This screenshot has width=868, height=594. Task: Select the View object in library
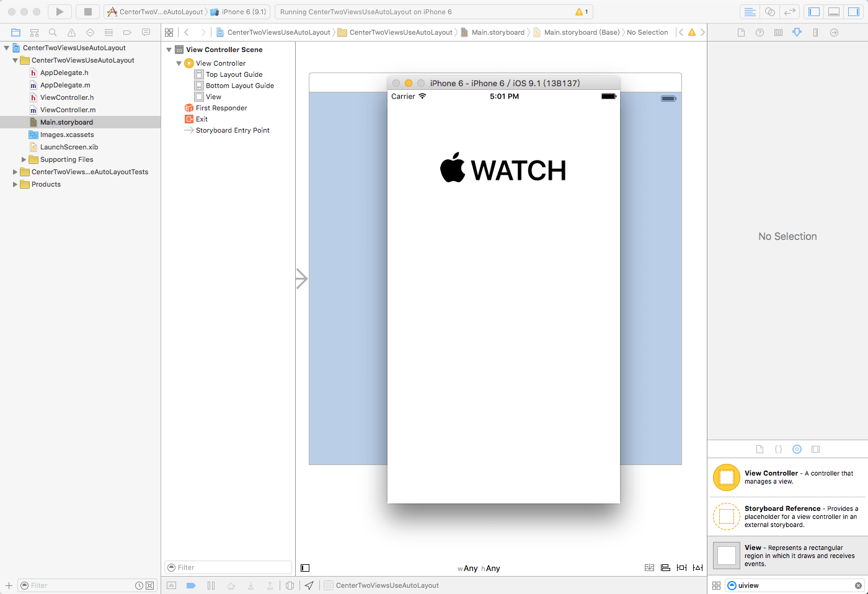click(x=787, y=556)
